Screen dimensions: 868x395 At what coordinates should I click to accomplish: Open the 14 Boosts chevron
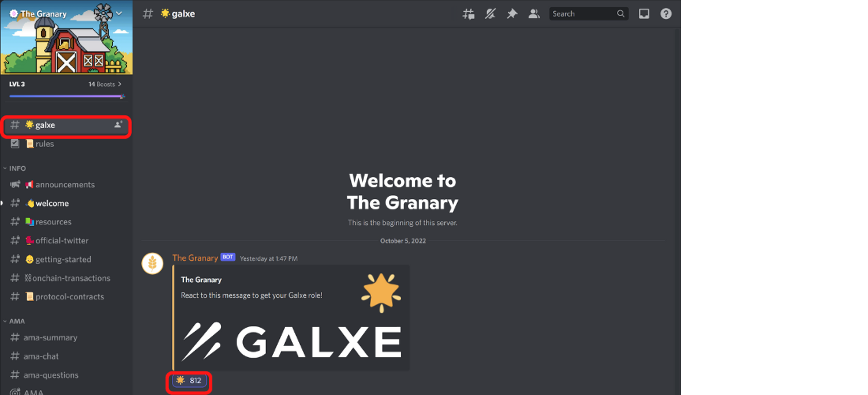(x=120, y=85)
